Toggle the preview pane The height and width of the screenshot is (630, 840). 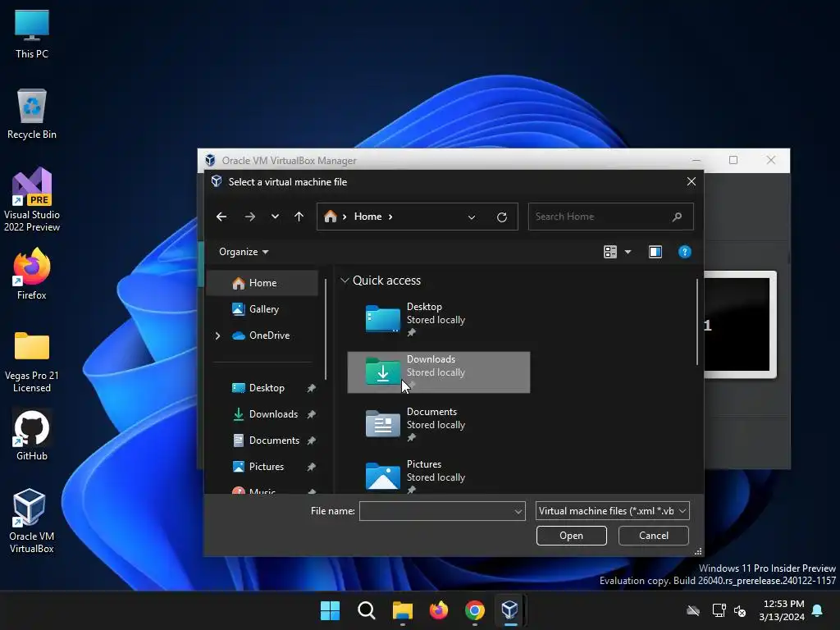[655, 252]
